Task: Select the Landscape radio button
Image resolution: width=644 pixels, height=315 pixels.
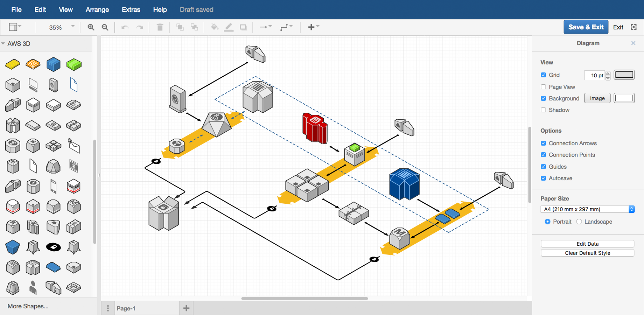Action: [579, 222]
